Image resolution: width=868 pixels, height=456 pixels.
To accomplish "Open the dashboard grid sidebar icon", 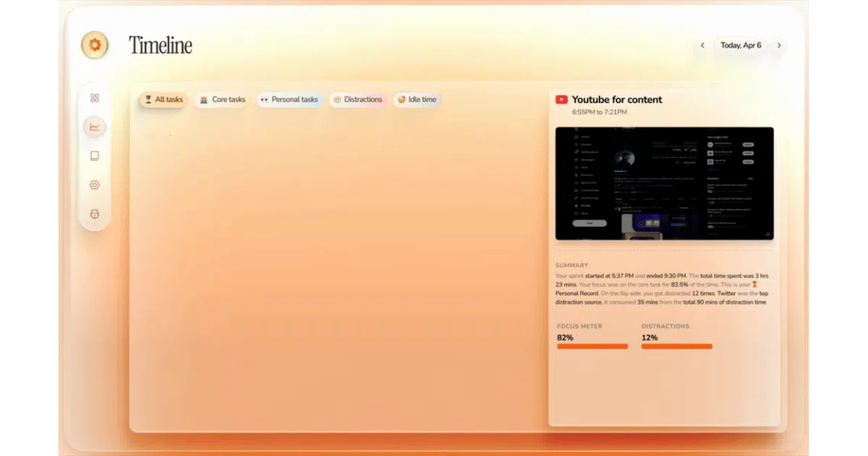I will [x=95, y=98].
